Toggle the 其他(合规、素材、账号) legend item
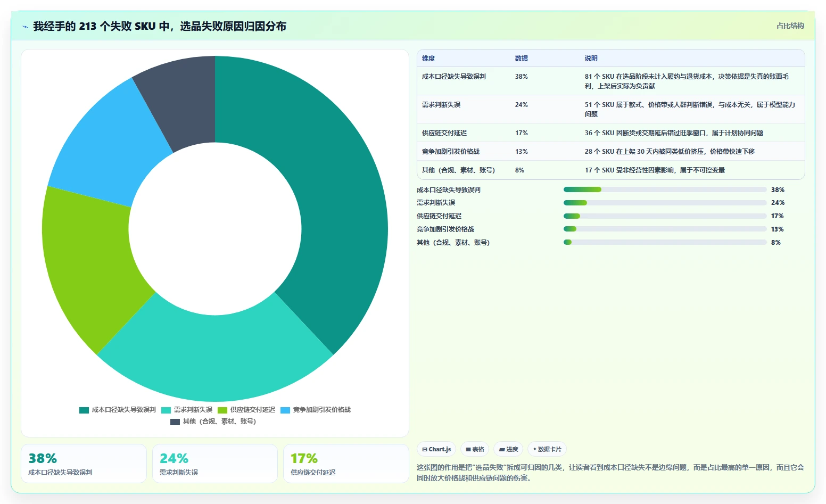The height and width of the screenshot is (504, 826). [x=213, y=422]
